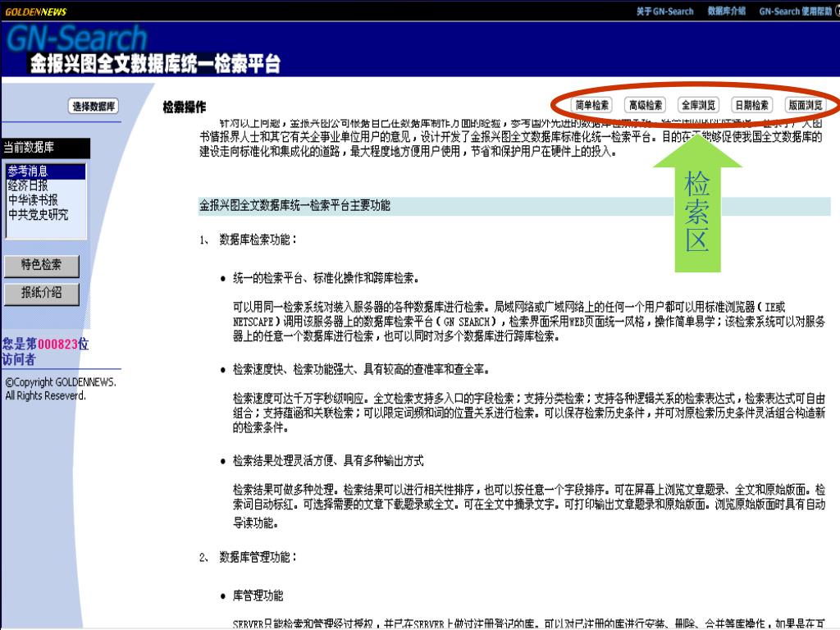Click the 库管理功能 bullet text
The width and height of the screenshot is (840, 630).
tap(258, 596)
